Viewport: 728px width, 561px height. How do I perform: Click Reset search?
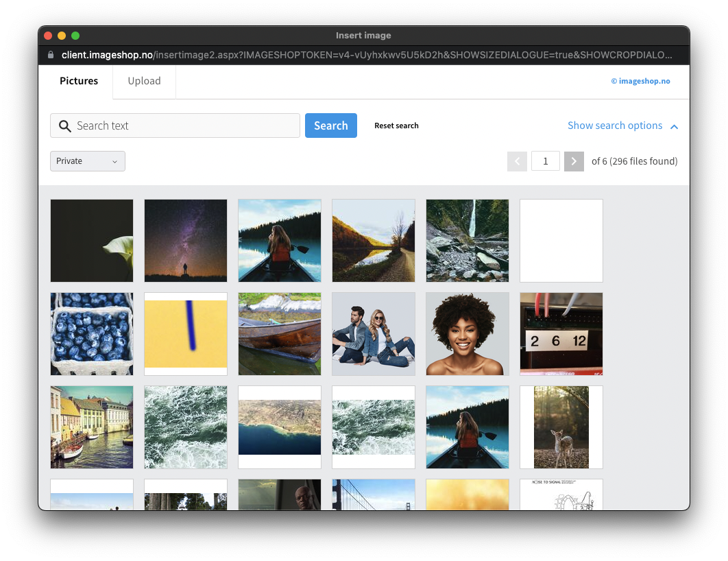(396, 126)
